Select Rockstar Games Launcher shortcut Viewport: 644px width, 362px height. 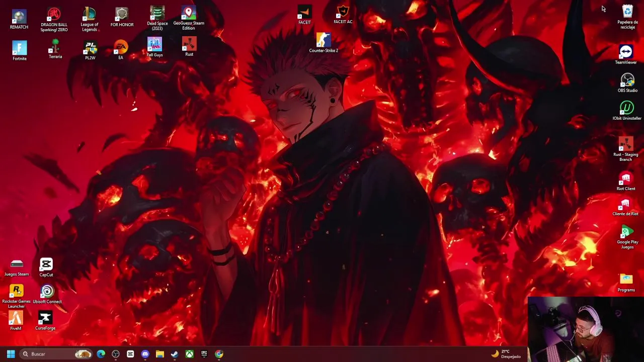(x=17, y=297)
